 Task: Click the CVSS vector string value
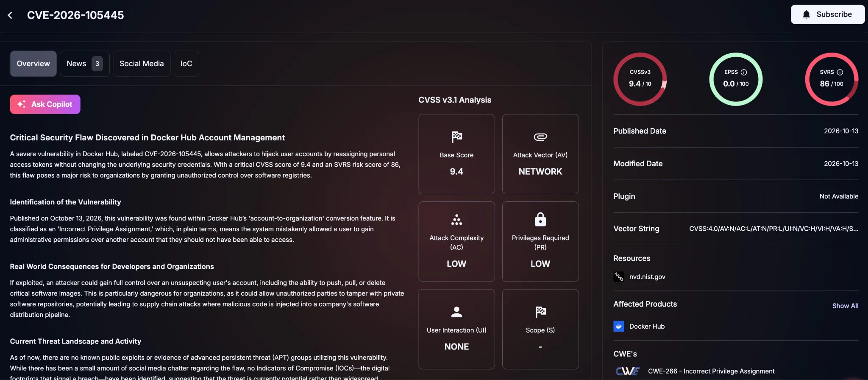(773, 229)
